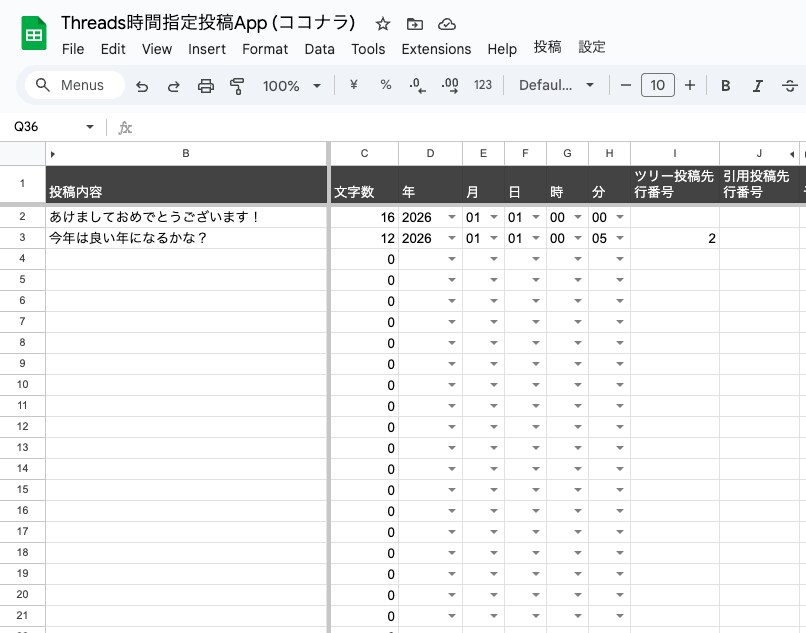Viewport: 806px width, 633px height.
Task: Toggle bold formatting
Action: pos(725,86)
